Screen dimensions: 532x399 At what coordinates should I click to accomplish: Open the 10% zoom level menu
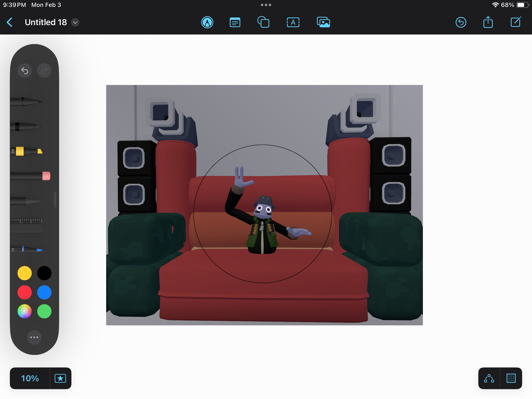coord(30,378)
